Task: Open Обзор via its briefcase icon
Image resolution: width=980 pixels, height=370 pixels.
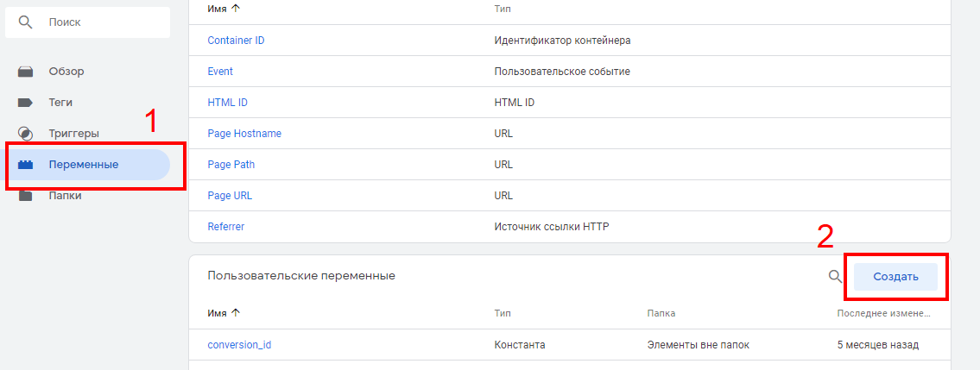Action: click(26, 72)
